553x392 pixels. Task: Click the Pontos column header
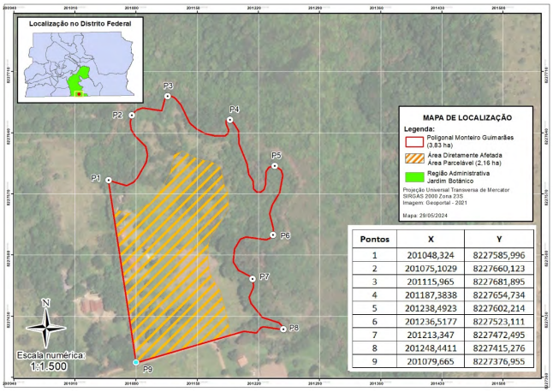[375, 239]
